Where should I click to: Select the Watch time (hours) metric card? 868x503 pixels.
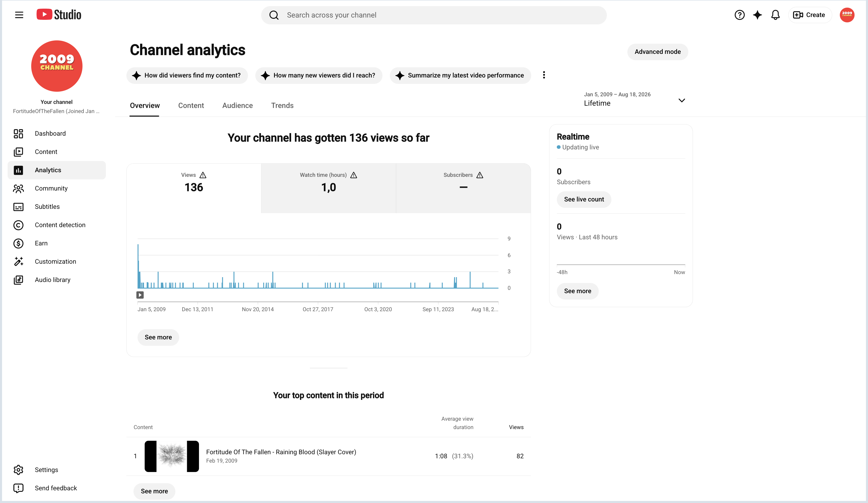328,188
